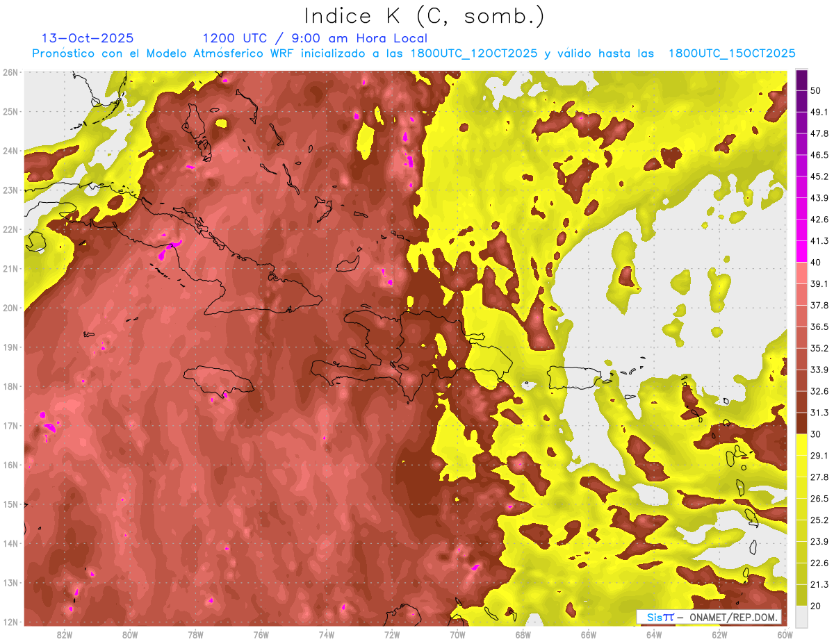Click the '26N' latitude label
This screenshot has width=834, height=644.
pos(10,72)
